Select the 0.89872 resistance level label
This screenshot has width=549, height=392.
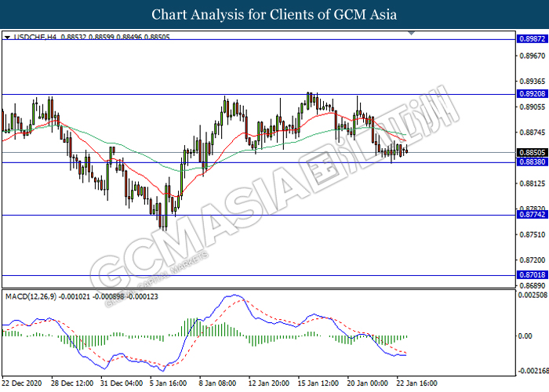533,39
